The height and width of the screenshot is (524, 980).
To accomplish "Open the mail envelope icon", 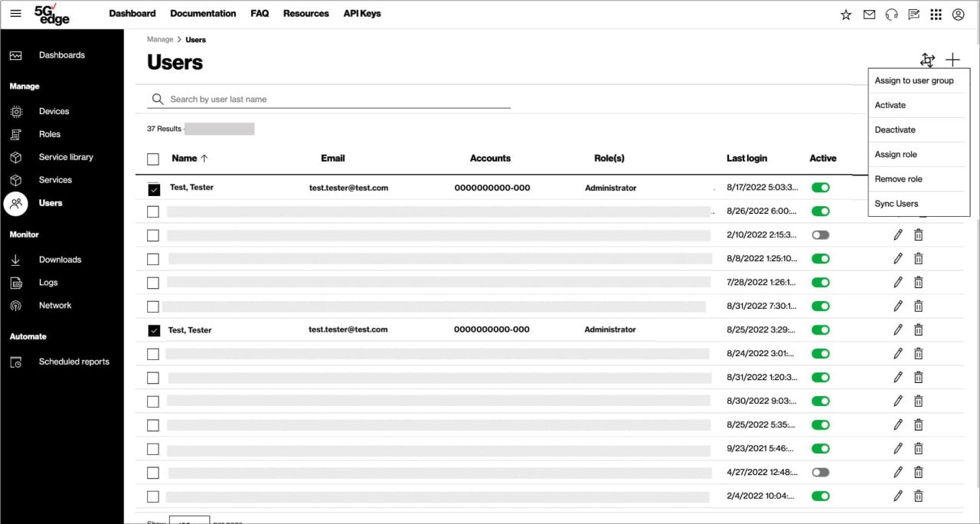I will point(869,15).
